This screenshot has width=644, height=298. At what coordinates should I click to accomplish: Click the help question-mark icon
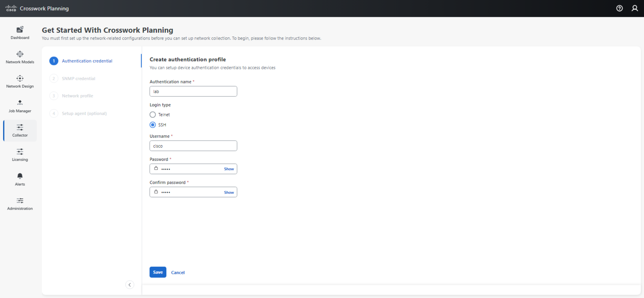pos(619,8)
